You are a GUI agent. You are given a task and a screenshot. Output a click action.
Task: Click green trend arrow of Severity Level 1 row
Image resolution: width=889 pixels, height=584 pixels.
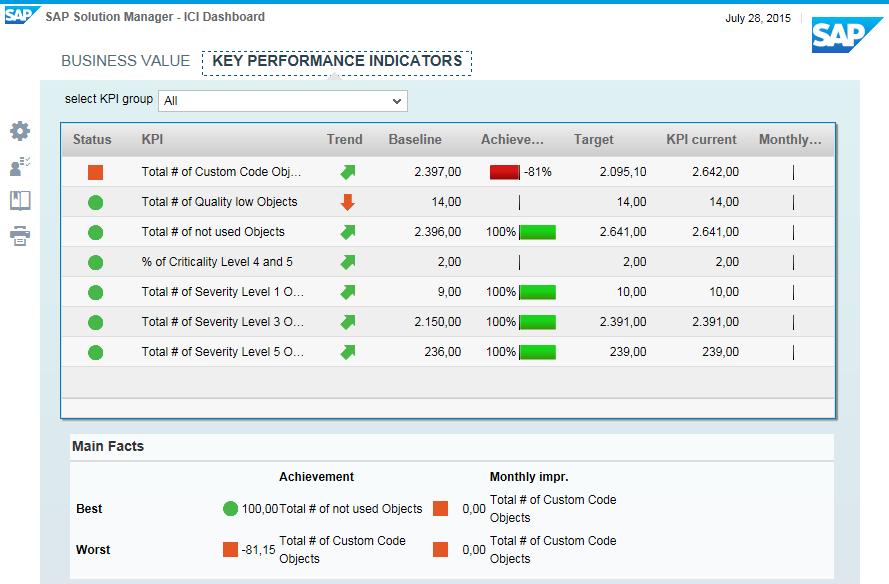(348, 292)
